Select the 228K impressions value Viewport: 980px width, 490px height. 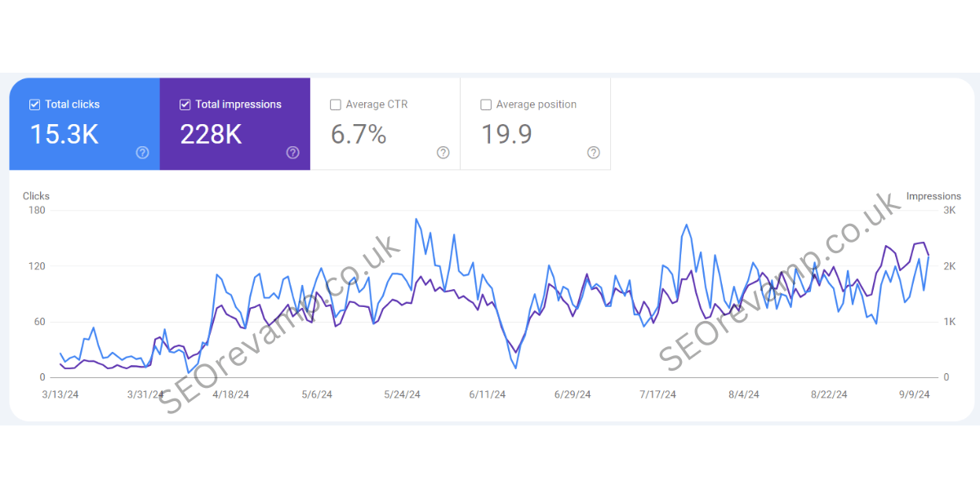211,134
